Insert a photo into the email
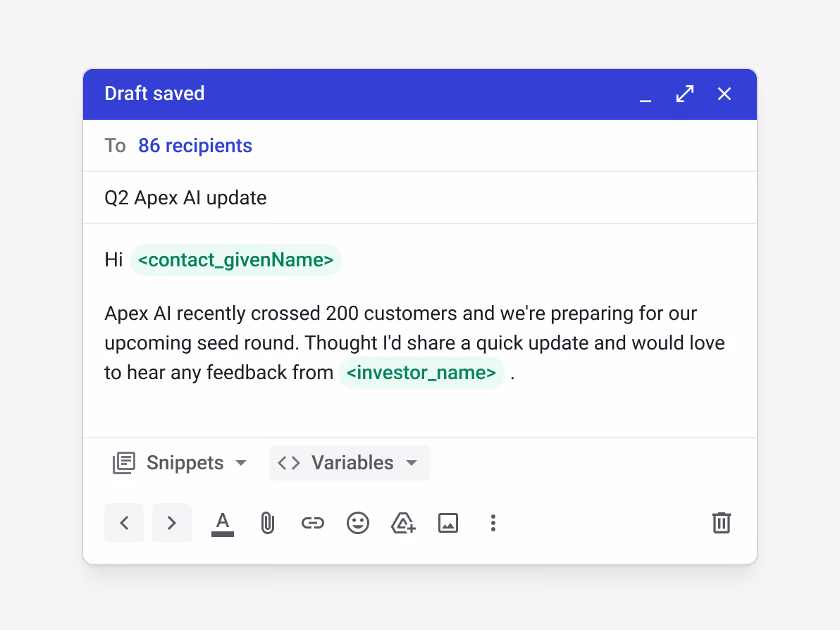 [x=448, y=523]
